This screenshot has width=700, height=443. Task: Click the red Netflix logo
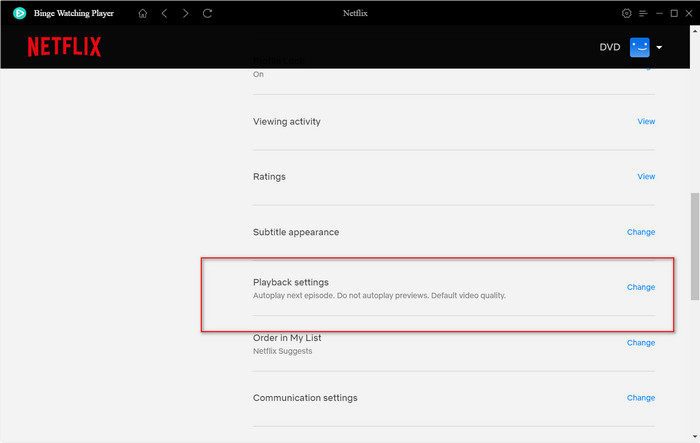pos(64,47)
